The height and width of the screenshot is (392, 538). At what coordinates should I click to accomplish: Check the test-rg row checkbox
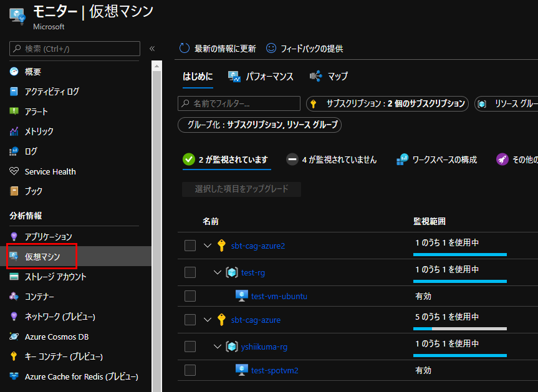(190, 272)
